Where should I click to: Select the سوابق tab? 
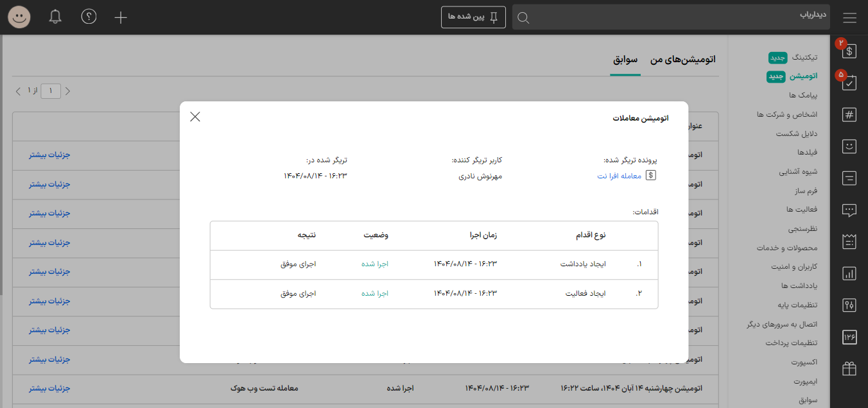point(625,60)
